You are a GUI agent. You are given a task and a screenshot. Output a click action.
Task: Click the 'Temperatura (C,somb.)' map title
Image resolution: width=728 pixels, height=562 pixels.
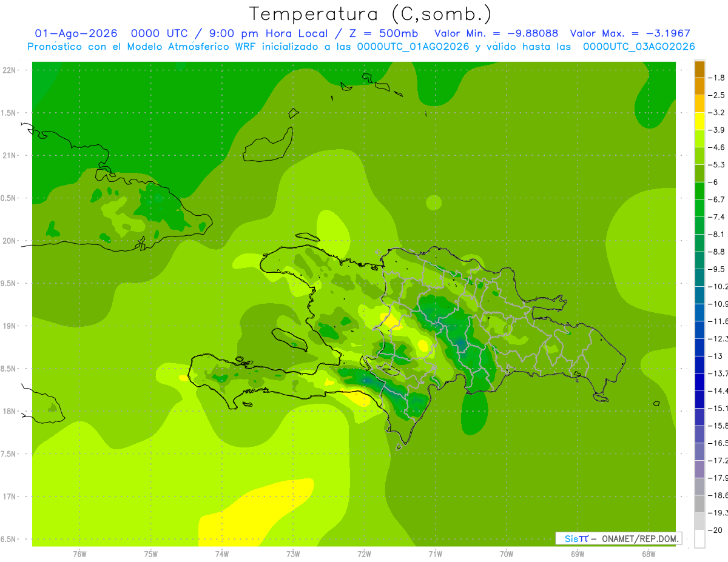pos(371,14)
